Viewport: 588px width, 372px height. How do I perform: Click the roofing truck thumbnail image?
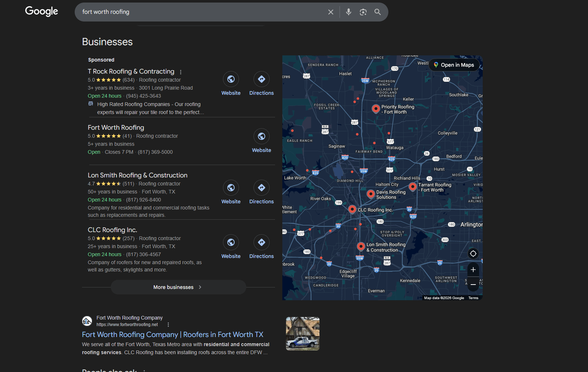(302, 334)
